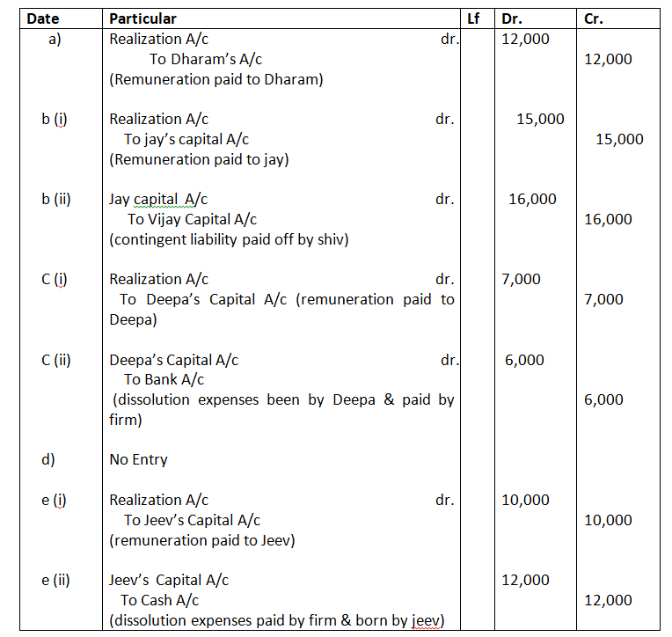Select the 'To Dharam's A/c' entry line
Image resolution: width=672 pixels, height=637 pixels.
click(205, 59)
